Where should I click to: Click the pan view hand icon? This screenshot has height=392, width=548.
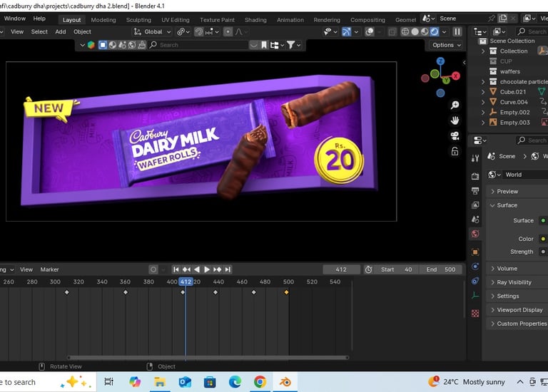click(455, 120)
